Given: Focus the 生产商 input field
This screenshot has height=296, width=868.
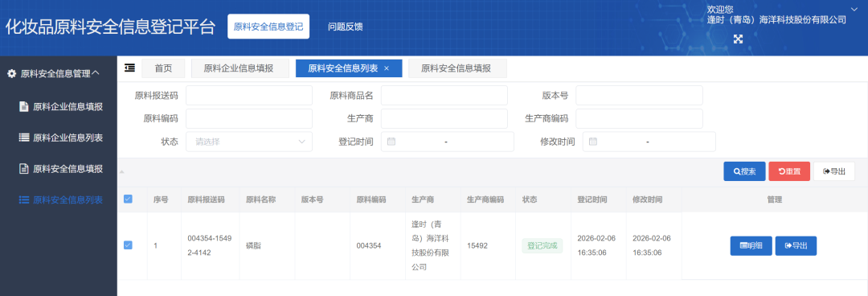Looking at the screenshot, I should point(444,118).
